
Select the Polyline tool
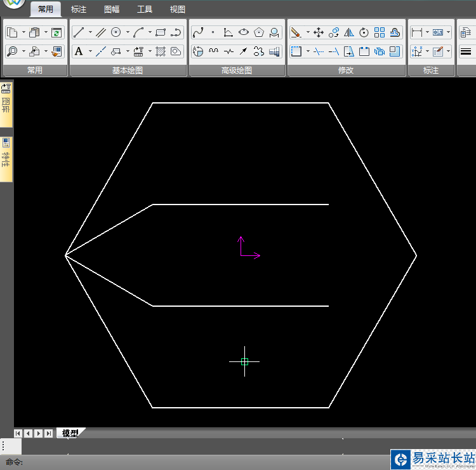[176, 32]
